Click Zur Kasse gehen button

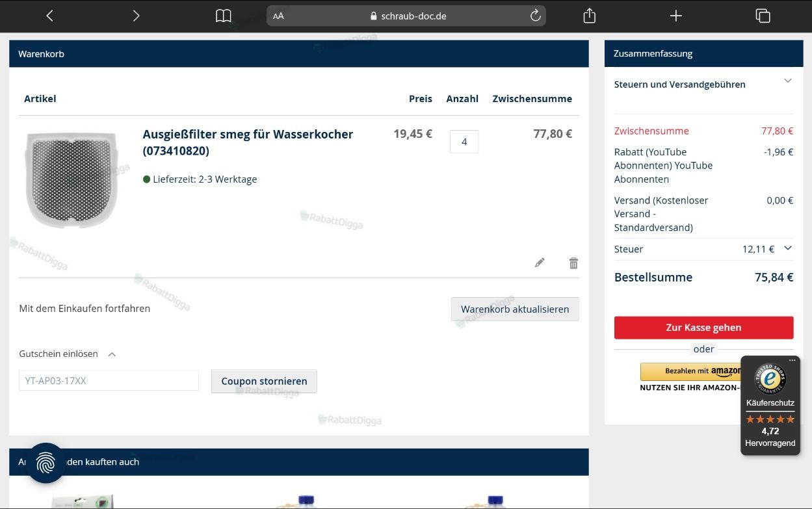pos(703,328)
